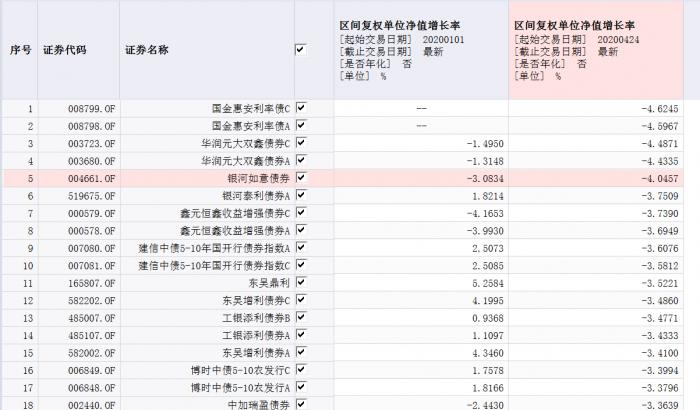Click the 证券名称 column header
This screenshot has width=700, height=410.
pyautogui.click(x=147, y=49)
